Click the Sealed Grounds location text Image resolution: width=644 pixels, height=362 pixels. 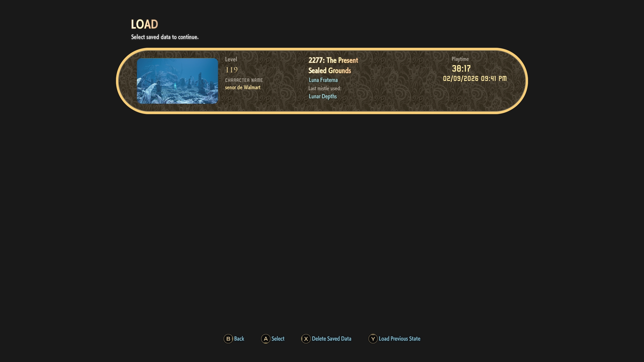click(330, 71)
